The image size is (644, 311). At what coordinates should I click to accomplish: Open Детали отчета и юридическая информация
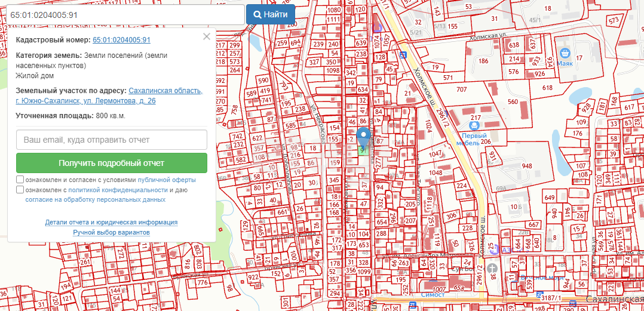111,222
